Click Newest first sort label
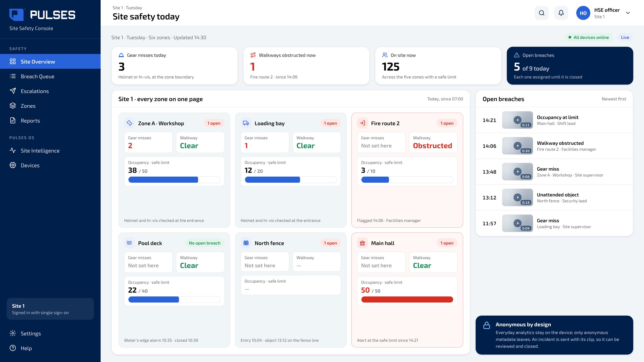The image size is (644, 362). (614, 99)
